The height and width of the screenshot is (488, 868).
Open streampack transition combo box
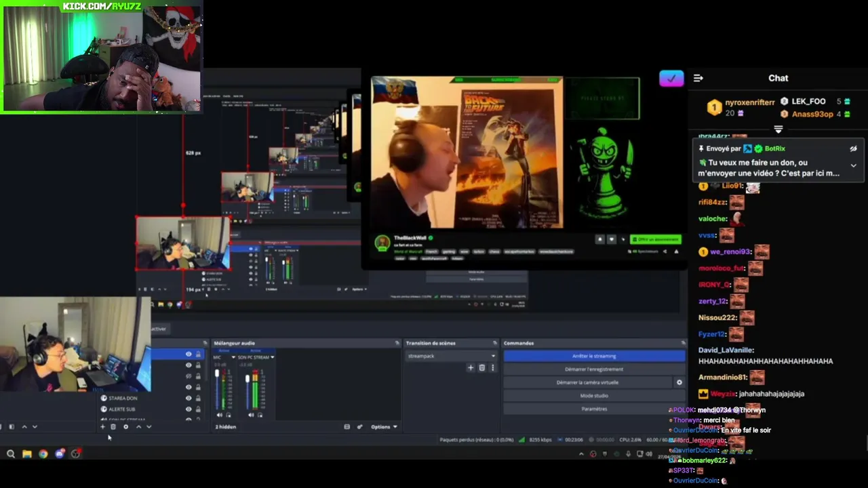(x=451, y=356)
